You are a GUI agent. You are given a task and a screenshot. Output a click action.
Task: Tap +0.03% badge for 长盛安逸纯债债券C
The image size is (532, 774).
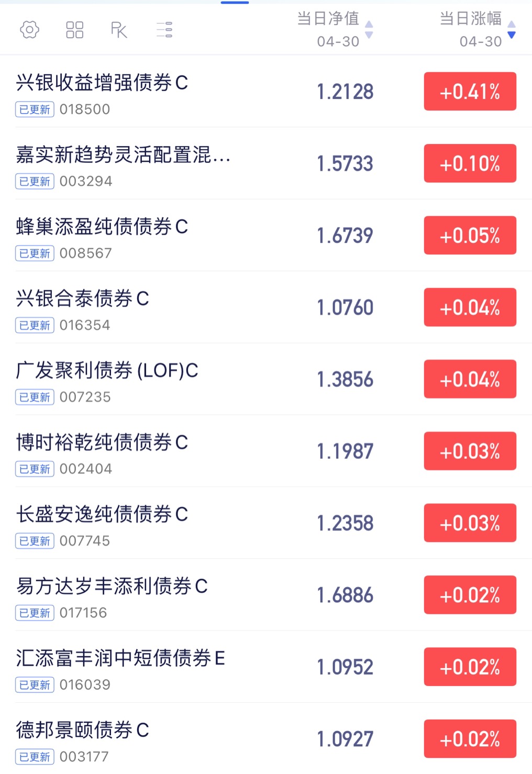470,523
